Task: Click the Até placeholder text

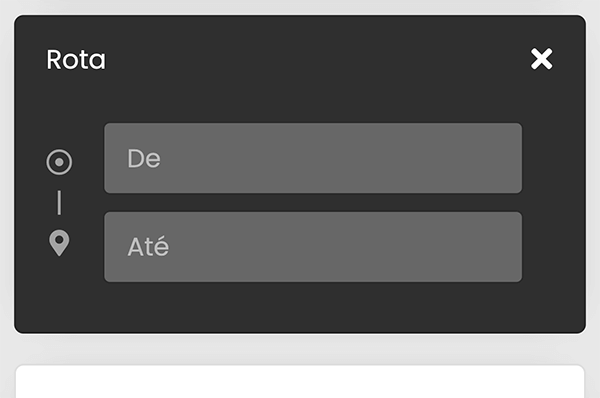Action: click(148, 246)
